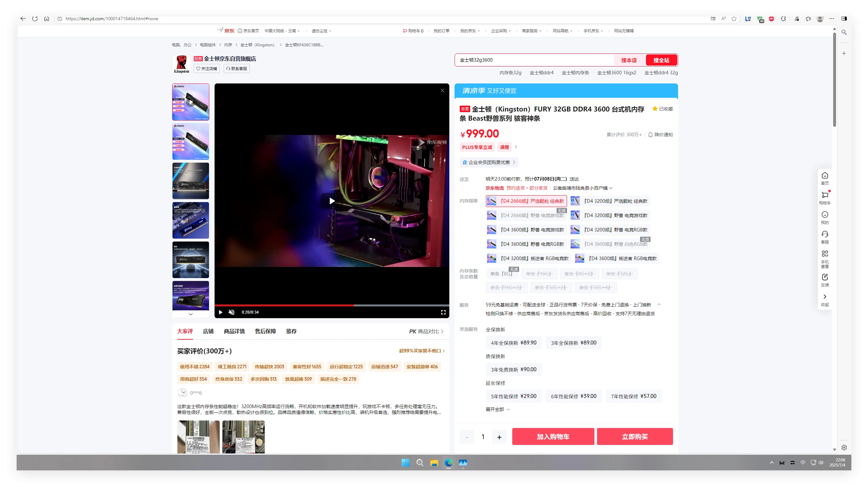
Task: Switch to the 商品详情 tab
Action: click(x=234, y=332)
